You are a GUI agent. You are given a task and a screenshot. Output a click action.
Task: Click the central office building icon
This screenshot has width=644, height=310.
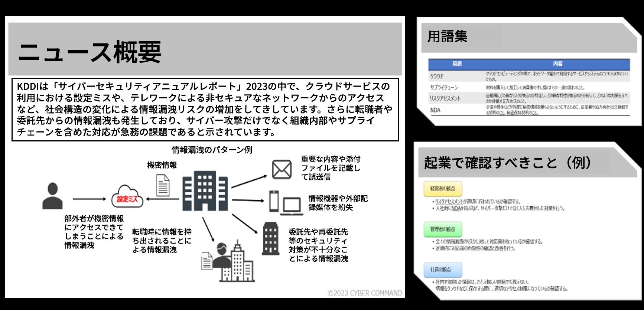tap(205, 191)
